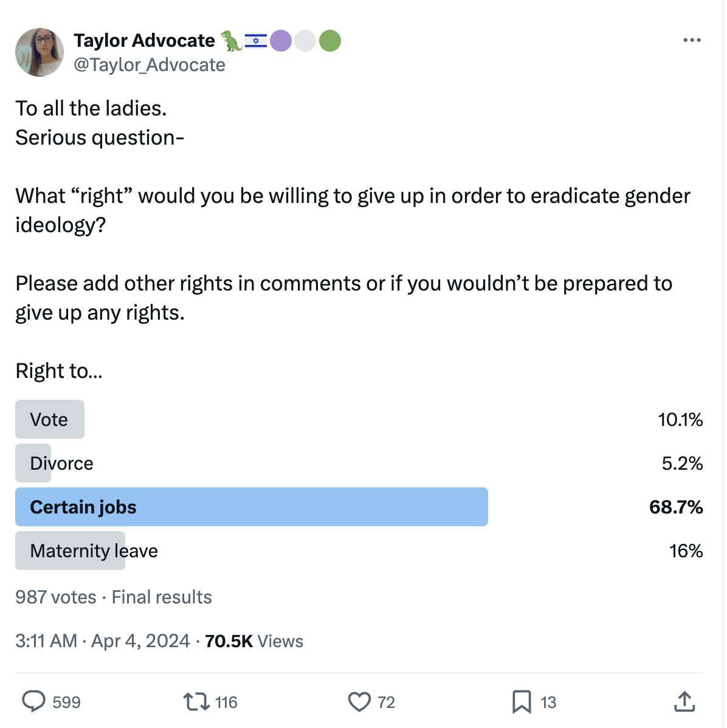Click the repost arrows icon

(x=196, y=702)
